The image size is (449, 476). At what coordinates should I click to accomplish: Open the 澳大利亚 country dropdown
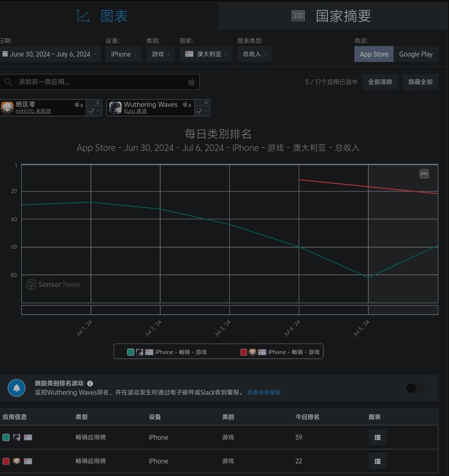(206, 54)
